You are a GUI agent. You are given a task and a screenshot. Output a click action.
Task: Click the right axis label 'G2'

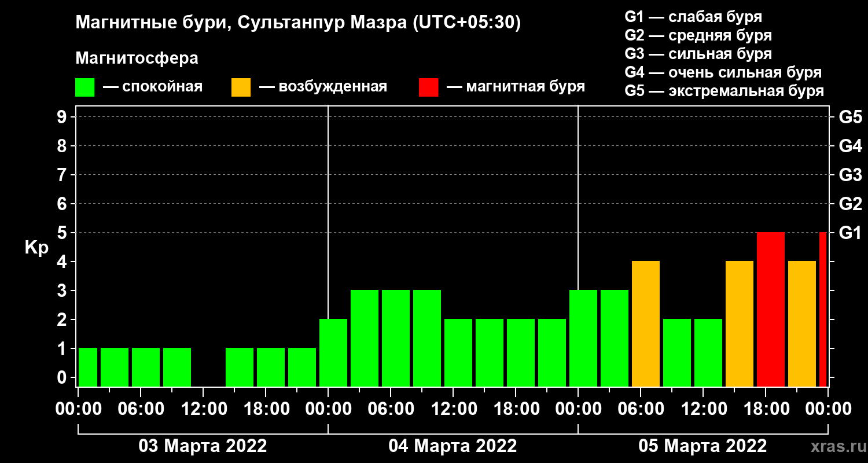click(851, 204)
